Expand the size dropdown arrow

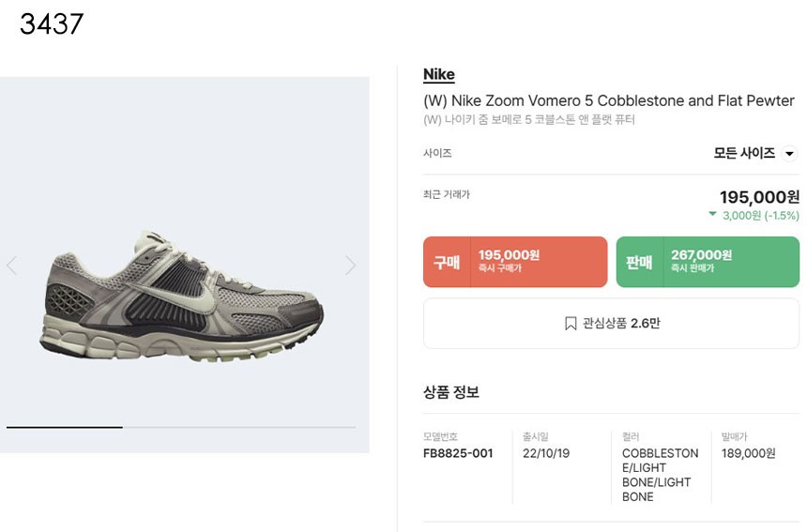(x=789, y=154)
